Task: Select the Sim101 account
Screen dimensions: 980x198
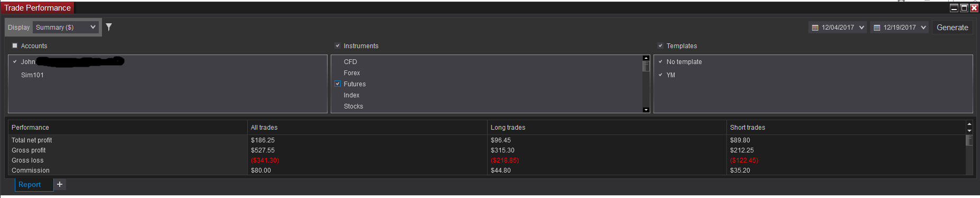Action: click(x=32, y=75)
